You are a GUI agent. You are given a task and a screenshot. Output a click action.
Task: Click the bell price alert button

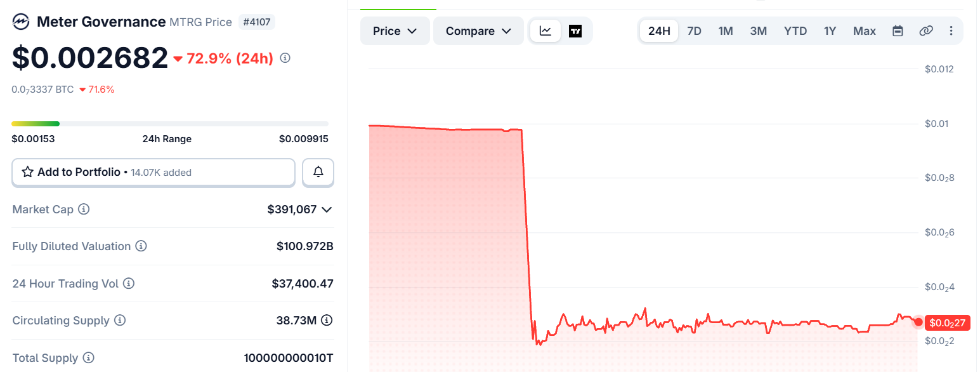pos(318,172)
